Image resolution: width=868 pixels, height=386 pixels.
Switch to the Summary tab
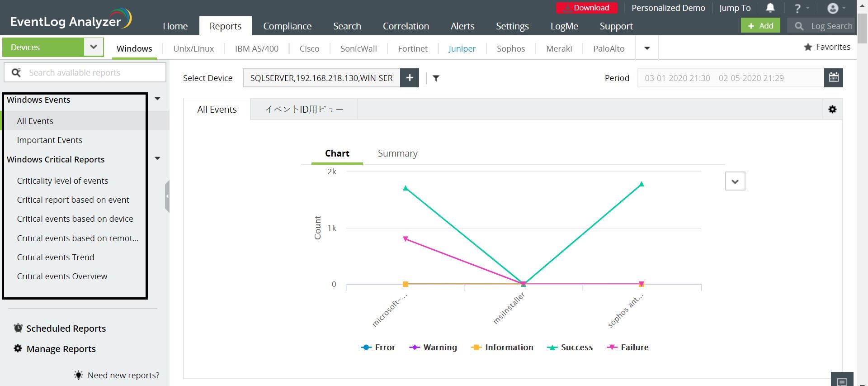coord(398,153)
